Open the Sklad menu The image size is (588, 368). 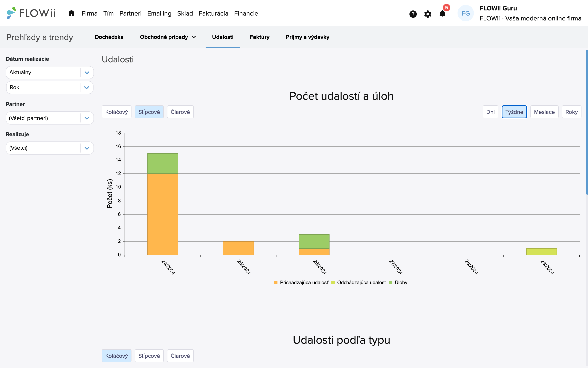point(185,13)
